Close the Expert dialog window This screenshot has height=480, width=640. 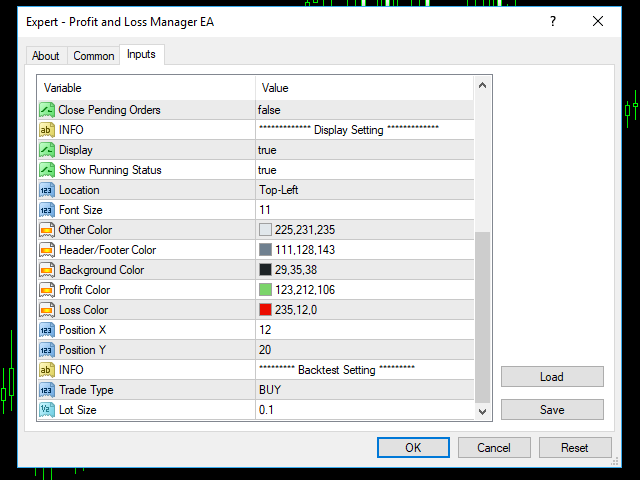click(598, 21)
